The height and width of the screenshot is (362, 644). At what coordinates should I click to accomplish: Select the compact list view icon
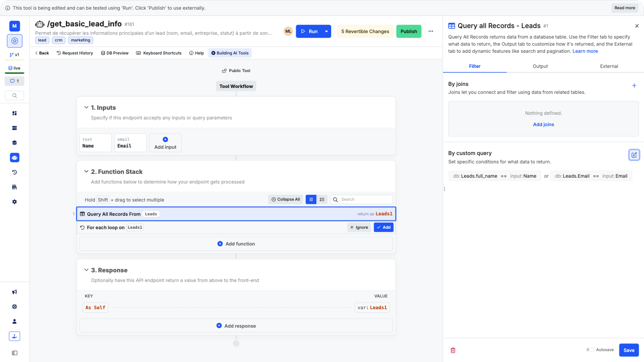tap(311, 199)
